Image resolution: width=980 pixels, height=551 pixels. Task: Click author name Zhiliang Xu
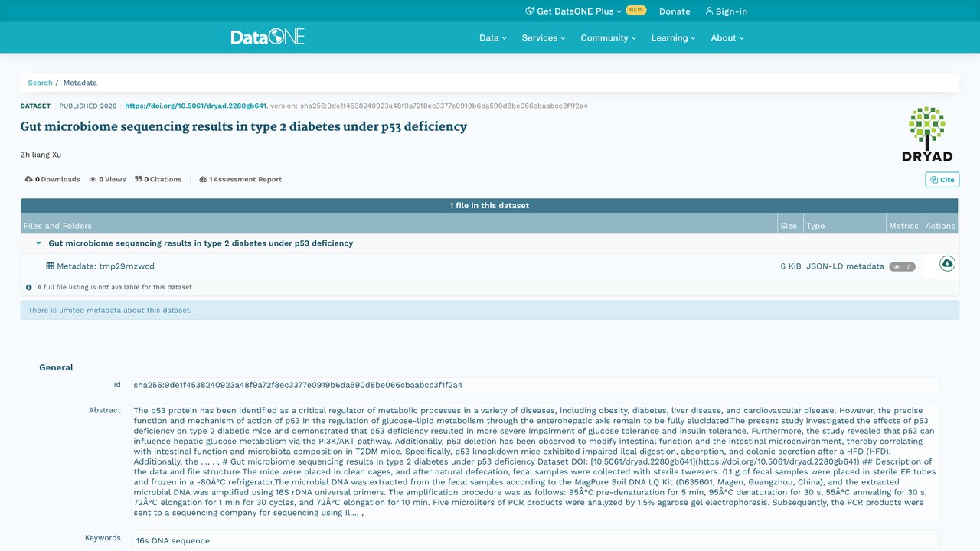41,155
